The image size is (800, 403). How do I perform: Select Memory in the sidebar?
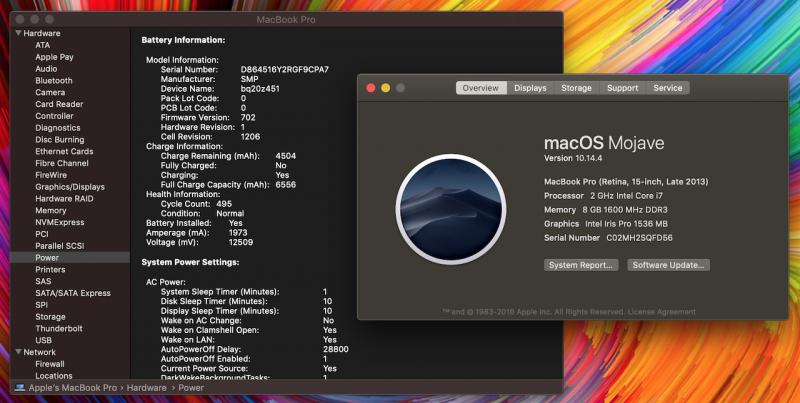(51, 210)
